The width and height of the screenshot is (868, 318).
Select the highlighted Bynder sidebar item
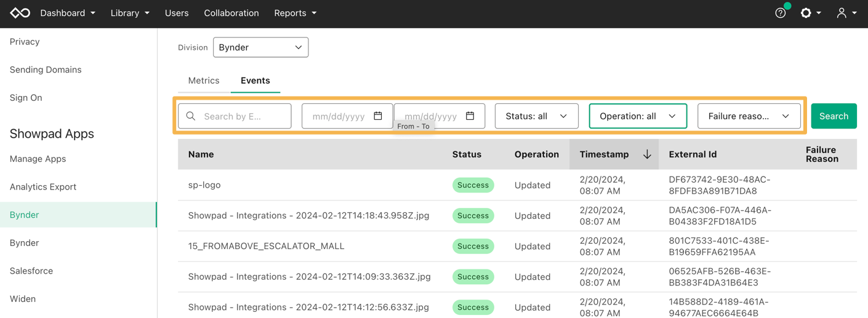(78, 215)
